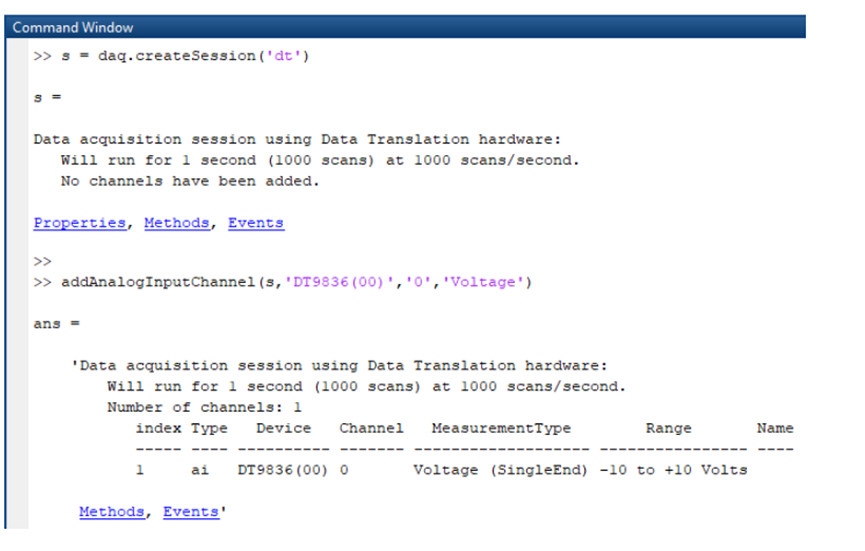The image size is (865, 551).
Task: Click "No channels have been added." text
Action: [x=190, y=181]
